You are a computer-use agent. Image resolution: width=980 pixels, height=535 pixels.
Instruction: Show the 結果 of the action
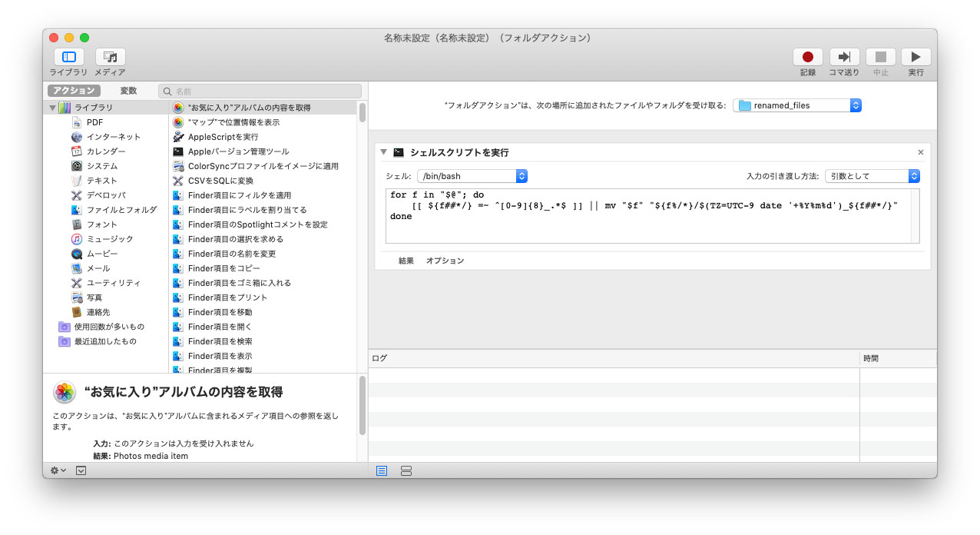406,261
